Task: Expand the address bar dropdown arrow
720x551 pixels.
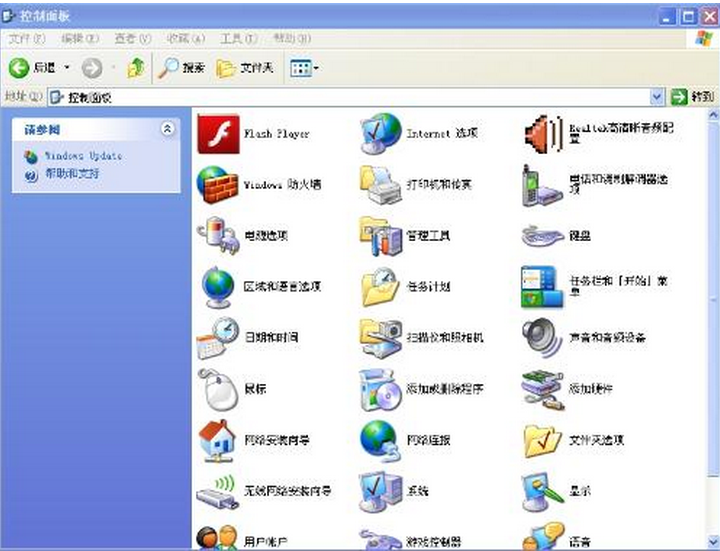Action: (x=657, y=97)
